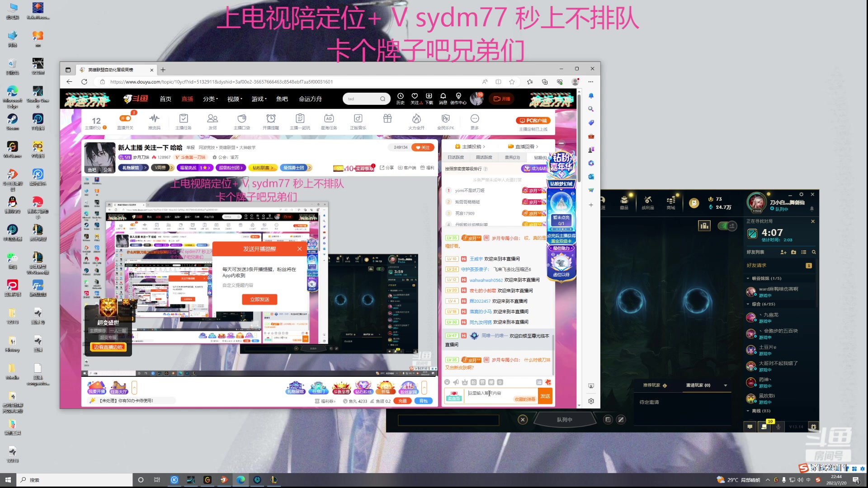Click the orange 关注 follow button
Image resolution: width=868 pixels, height=488 pixels.
423,147
